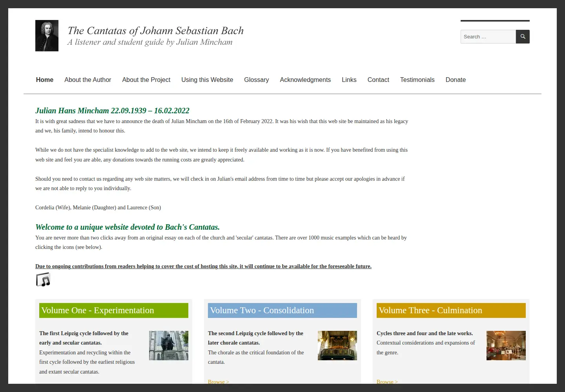
Task: Open the Volume Three - Culmination heading
Action: 451,310
